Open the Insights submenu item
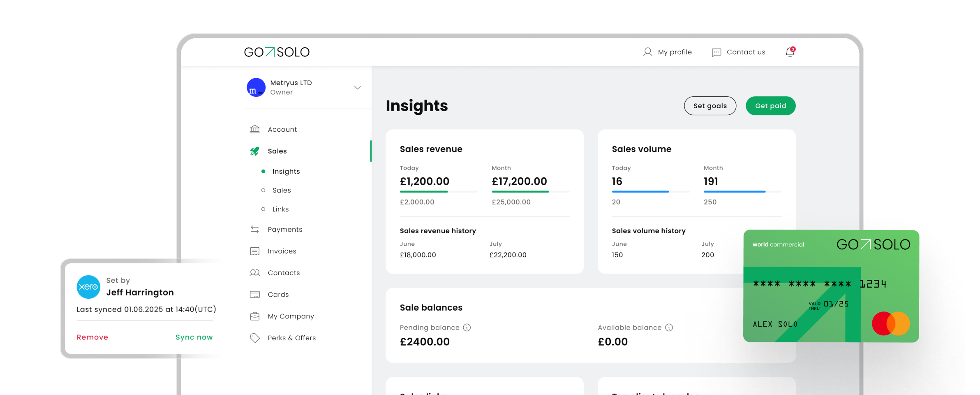The image size is (980, 395). pos(286,171)
